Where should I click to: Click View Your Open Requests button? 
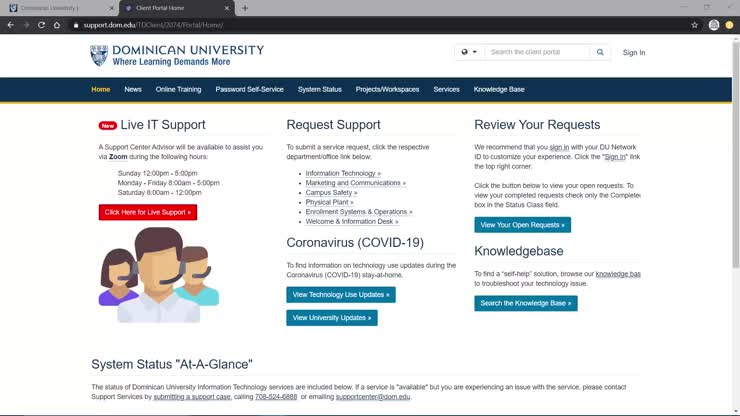point(522,225)
